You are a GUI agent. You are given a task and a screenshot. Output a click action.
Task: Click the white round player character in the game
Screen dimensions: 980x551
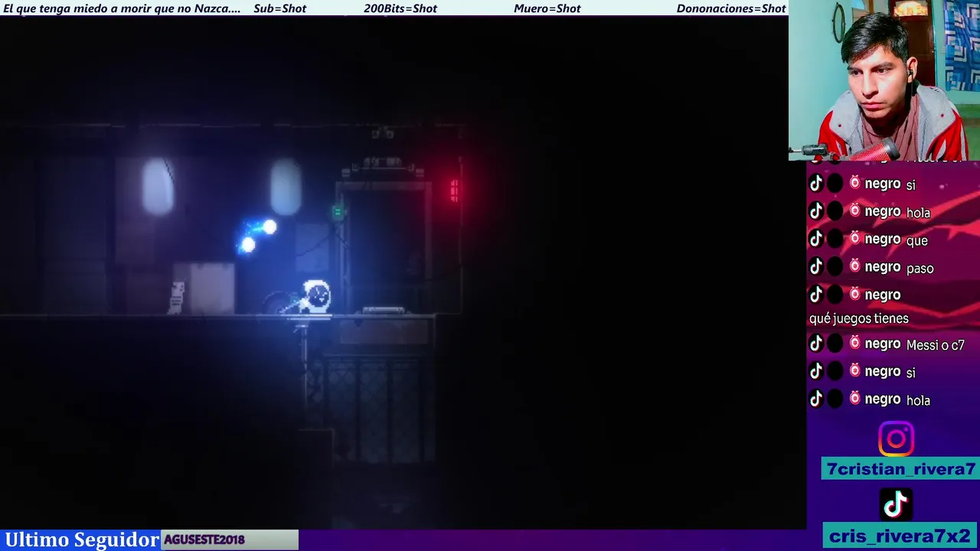[x=316, y=296]
